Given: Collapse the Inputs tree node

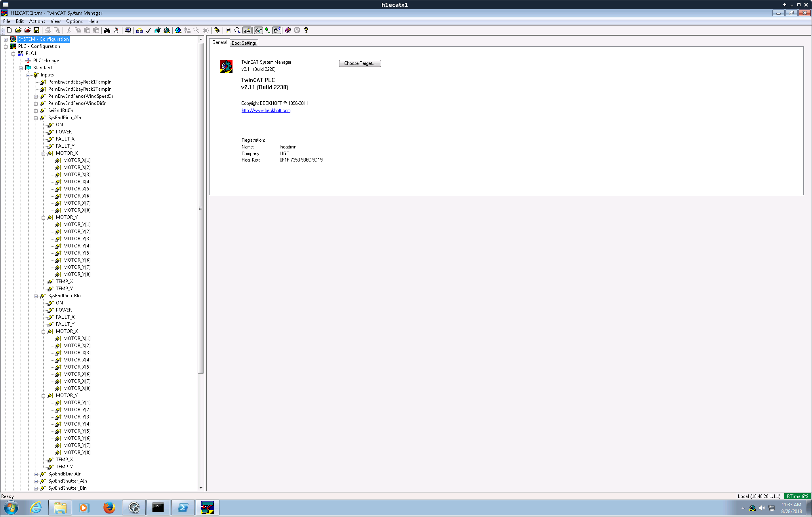Looking at the screenshot, I should (28, 75).
